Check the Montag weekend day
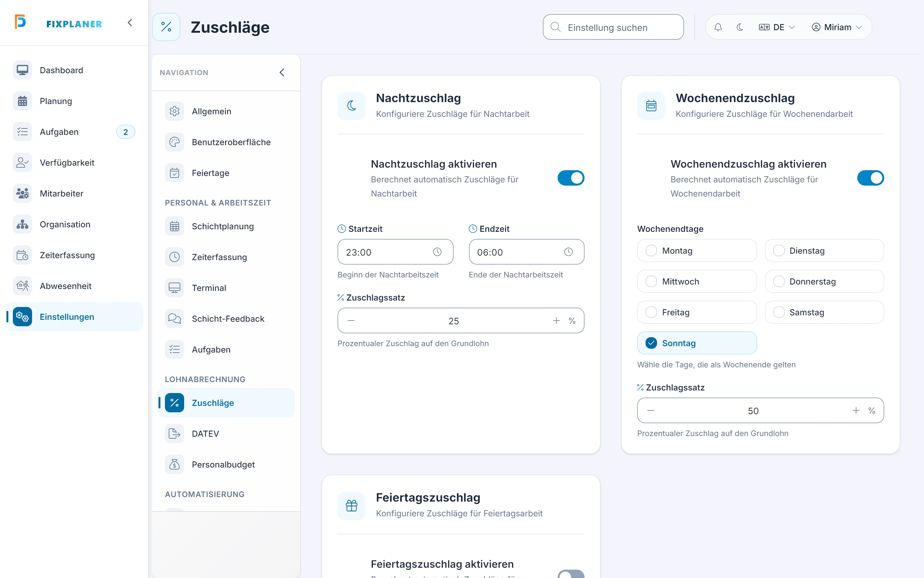 coord(697,251)
